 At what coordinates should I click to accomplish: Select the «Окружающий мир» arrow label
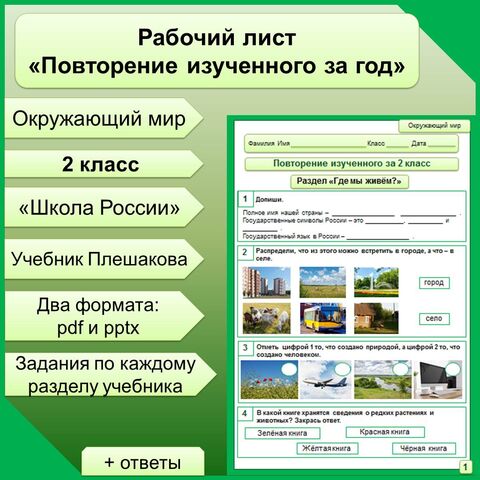tap(103, 118)
